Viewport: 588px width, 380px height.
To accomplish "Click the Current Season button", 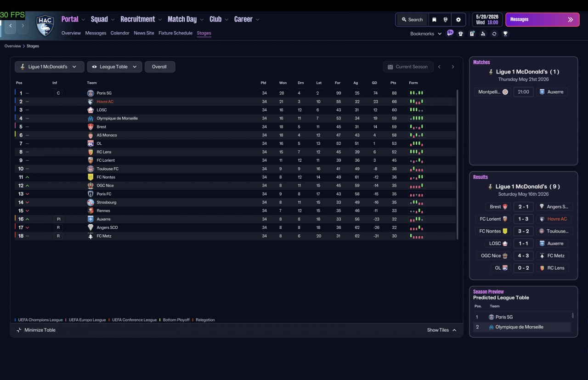I will coord(408,67).
